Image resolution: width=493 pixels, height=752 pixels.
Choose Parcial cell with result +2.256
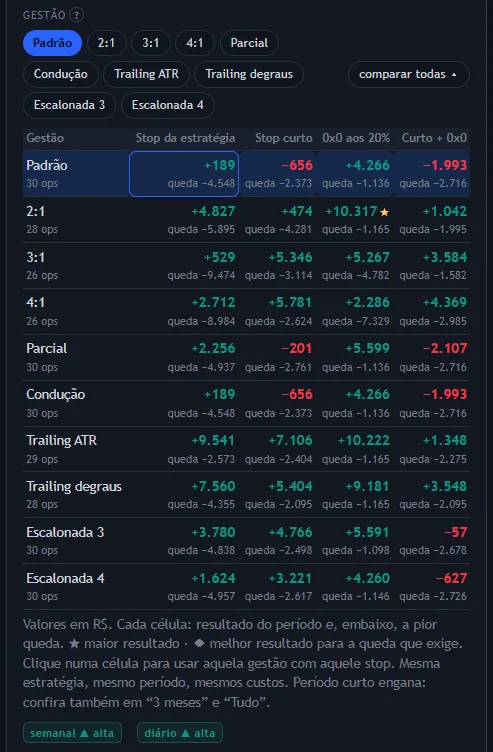tap(184, 357)
